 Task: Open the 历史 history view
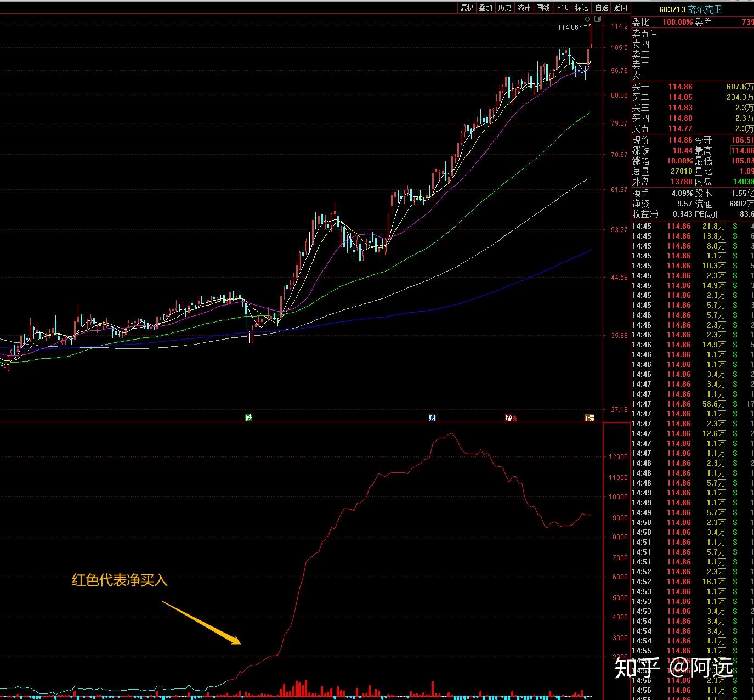[x=504, y=8]
